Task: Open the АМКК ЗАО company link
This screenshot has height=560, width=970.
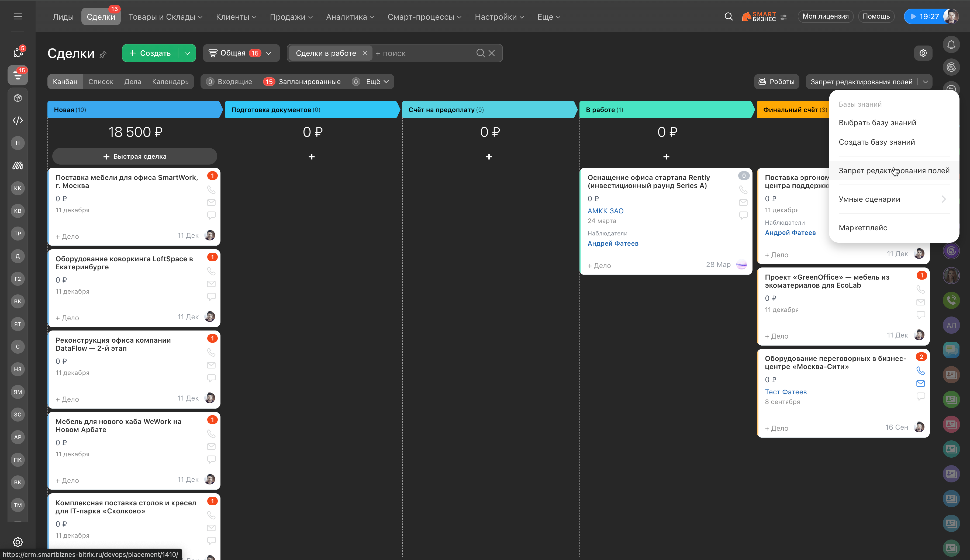Action: point(605,211)
